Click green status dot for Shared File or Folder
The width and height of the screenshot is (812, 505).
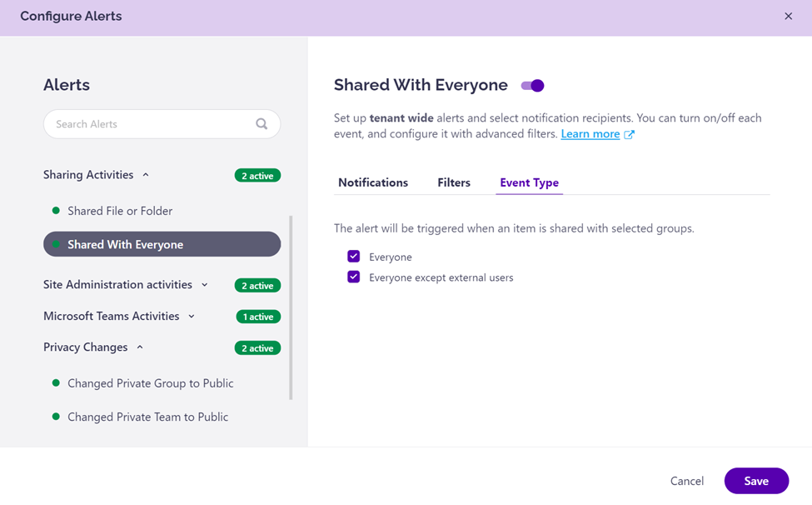pyautogui.click(x=56, y=211)
